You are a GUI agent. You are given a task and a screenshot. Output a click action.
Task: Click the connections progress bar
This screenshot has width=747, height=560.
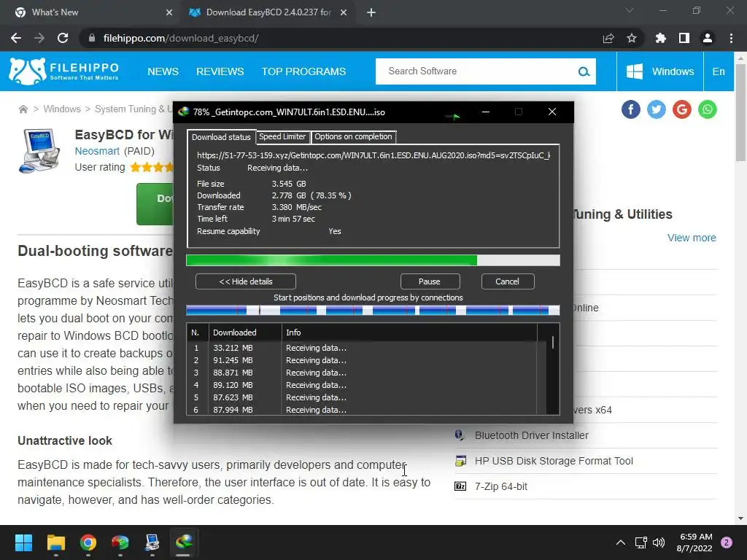373,311
